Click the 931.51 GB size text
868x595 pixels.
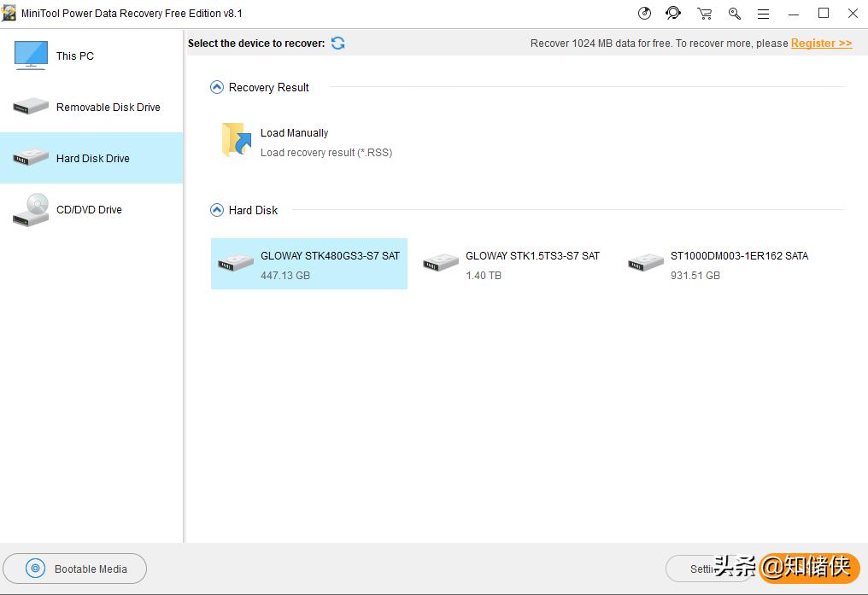point(695,276)
